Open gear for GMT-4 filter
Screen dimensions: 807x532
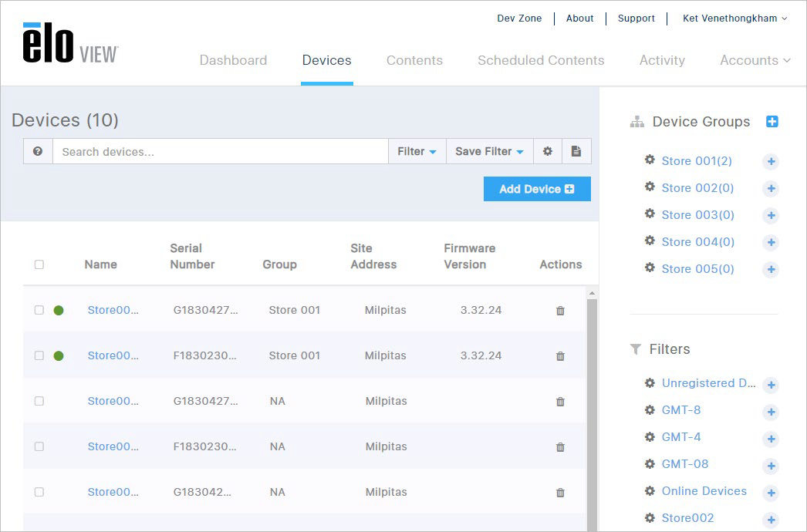tap(650, 437)
